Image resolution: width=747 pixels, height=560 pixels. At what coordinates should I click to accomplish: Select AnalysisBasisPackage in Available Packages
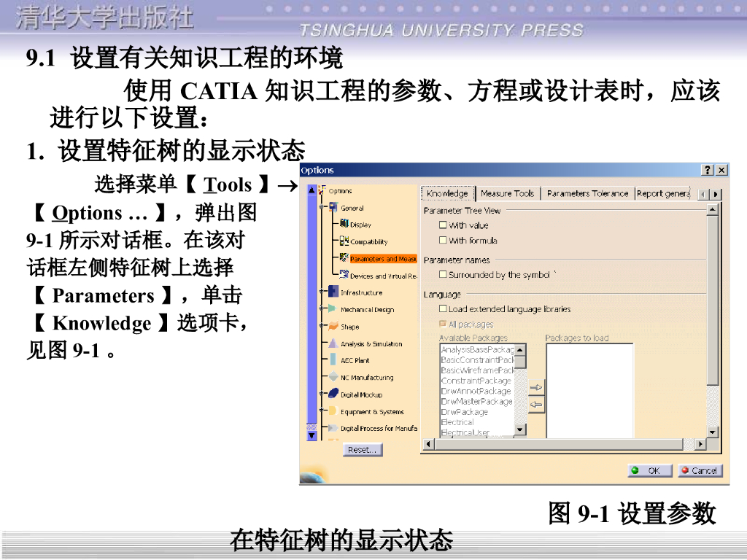point(477,349)
